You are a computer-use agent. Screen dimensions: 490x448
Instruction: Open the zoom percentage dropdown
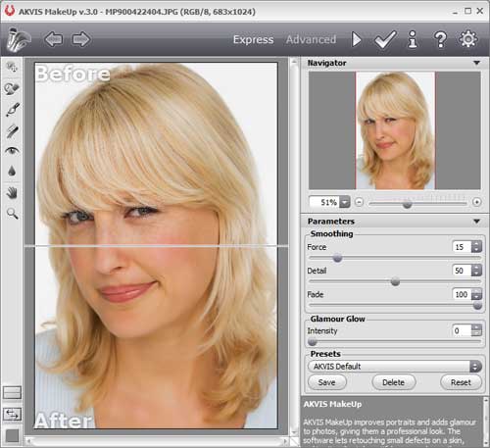(345, 202)
